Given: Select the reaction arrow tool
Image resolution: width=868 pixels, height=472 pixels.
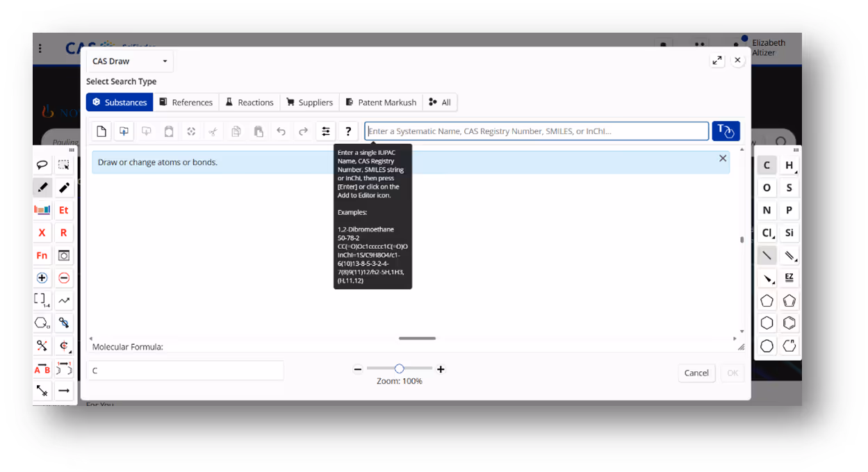Looking at the screenshot, I should tap(64, 391).
